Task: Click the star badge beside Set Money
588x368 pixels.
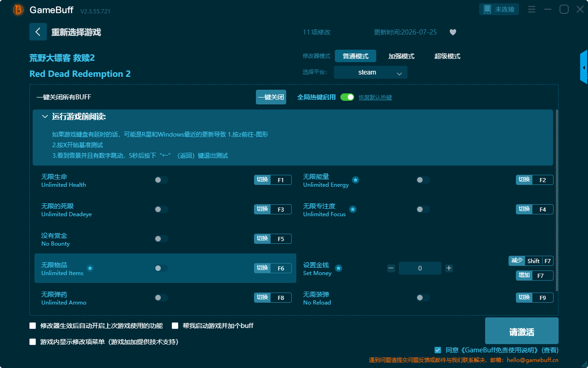Action: pos(339,268)
